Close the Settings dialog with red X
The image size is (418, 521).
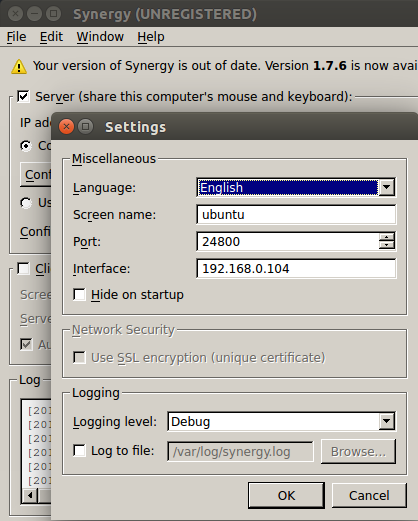click(x=66, y=127)
